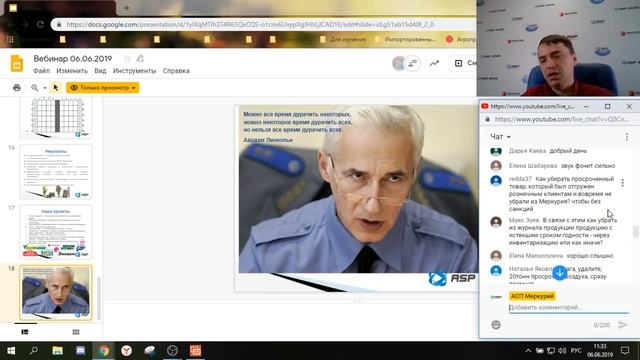
Task: Click the filmstrip panel vertical scrollbar
Action: [x=98, y=298]
